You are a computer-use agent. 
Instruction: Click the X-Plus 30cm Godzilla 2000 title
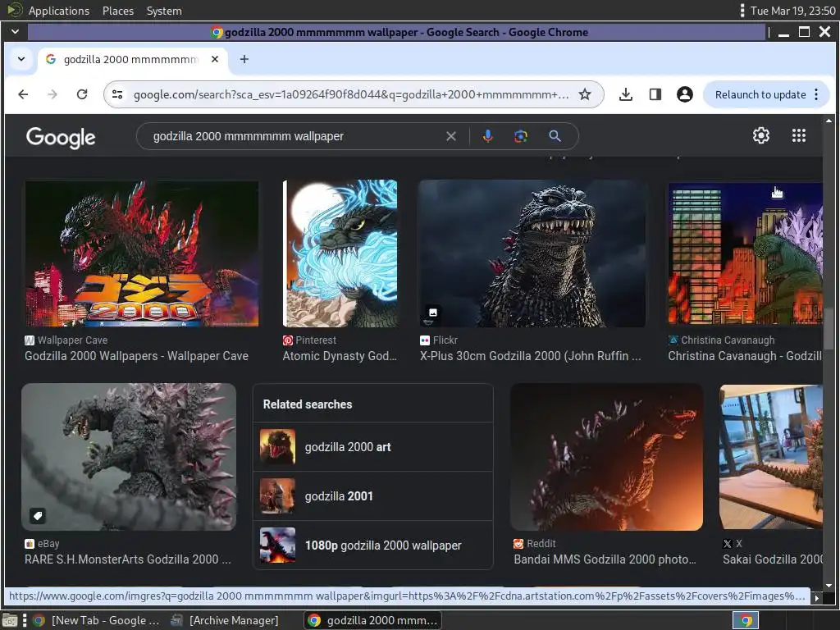pos(531,356)
